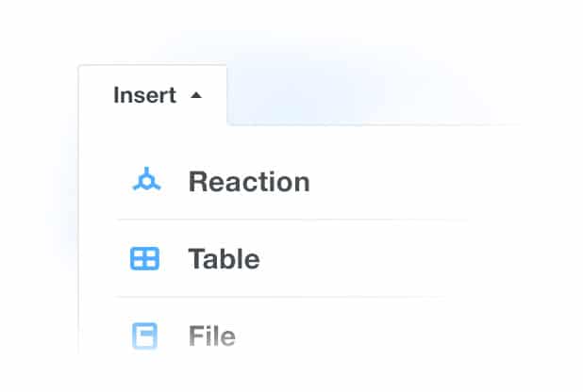Click the File icon

click(144, 336)
